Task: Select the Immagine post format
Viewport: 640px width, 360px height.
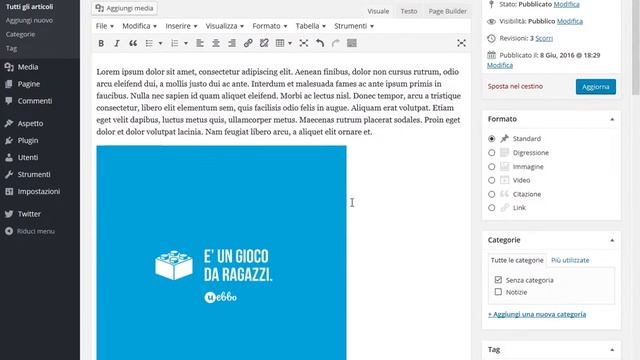Action: pos(491,167)
